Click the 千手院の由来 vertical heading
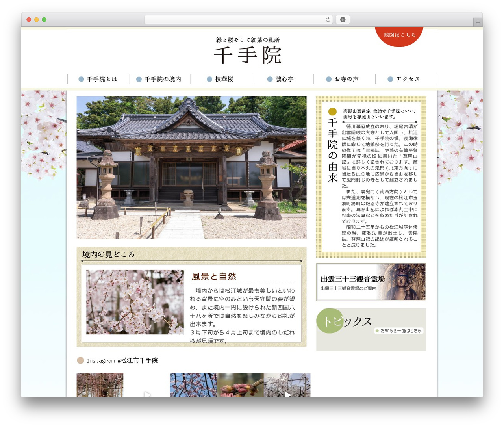This screenshot has height=427, width=504. click(333, 150)
